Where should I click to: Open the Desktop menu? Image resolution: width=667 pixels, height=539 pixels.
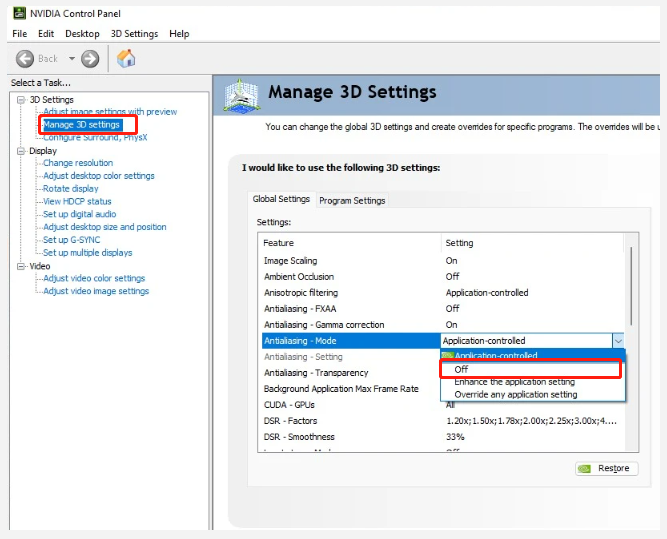(x=82, y=34)
